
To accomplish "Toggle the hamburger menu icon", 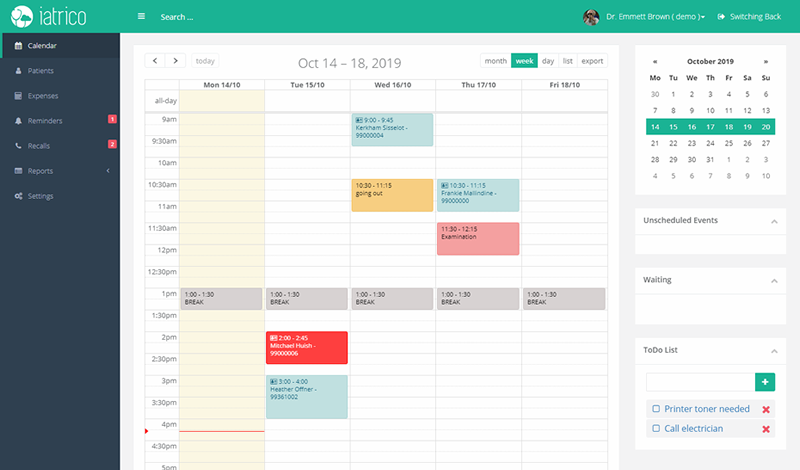I will coord(141,16).
